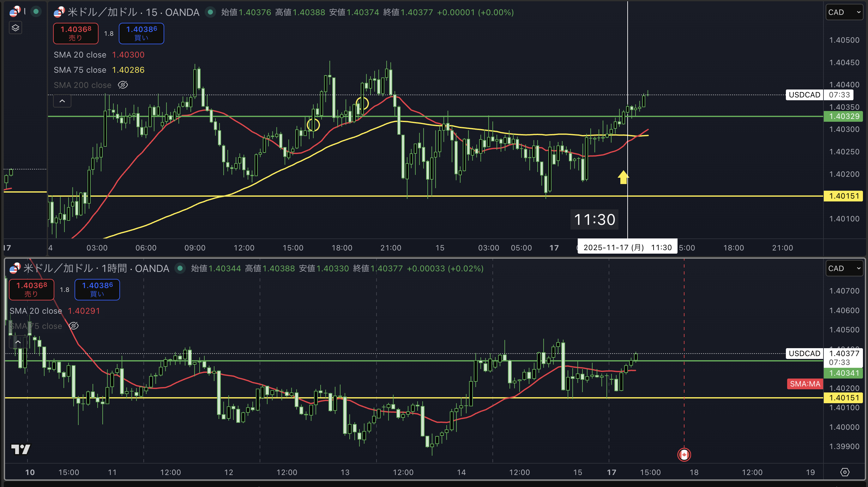This screenshot has height=487, width=868.
Task: Click the market status dot on 1-hour chart
Action: click(180, 268)
